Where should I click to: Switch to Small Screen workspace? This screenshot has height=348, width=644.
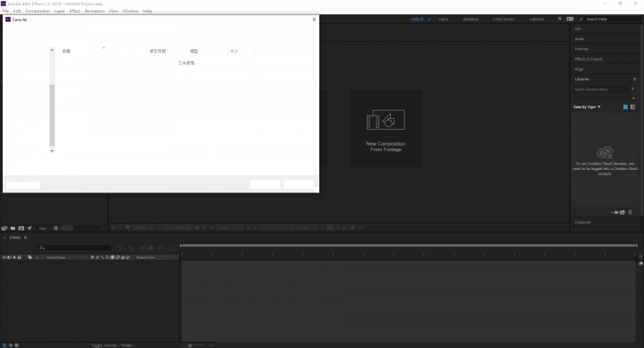(504, 20)
